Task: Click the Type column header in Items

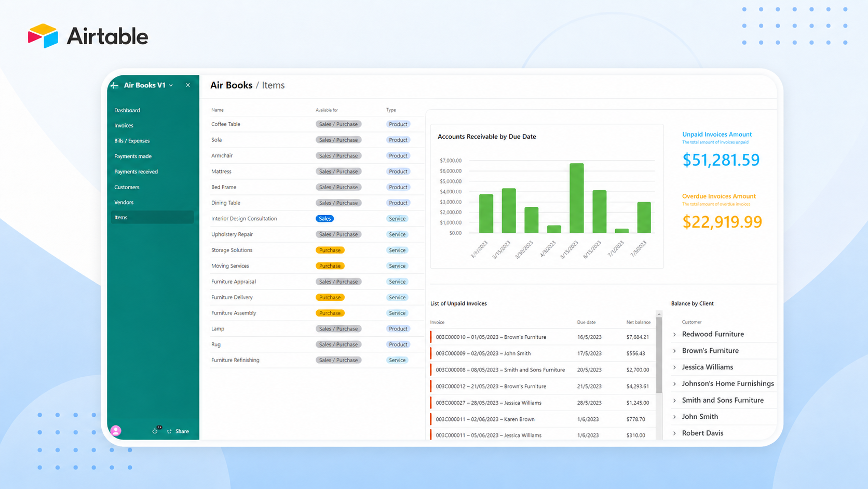Action: [x=391, y=110]
